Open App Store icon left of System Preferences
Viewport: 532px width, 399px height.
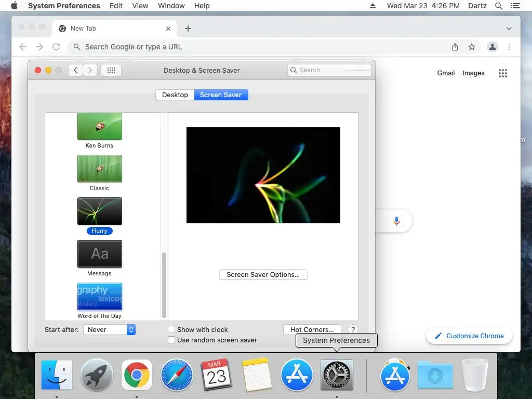pos(297,375)
